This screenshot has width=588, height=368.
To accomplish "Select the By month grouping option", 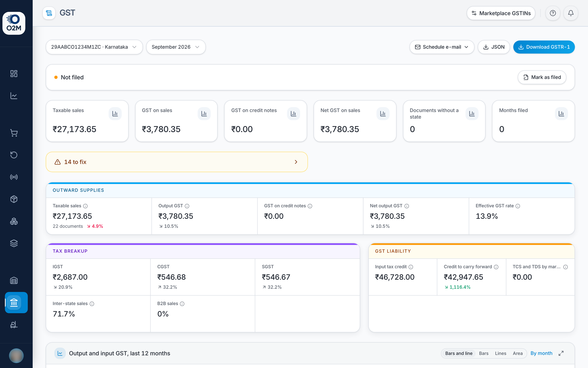I will click(x=541, y=353).
